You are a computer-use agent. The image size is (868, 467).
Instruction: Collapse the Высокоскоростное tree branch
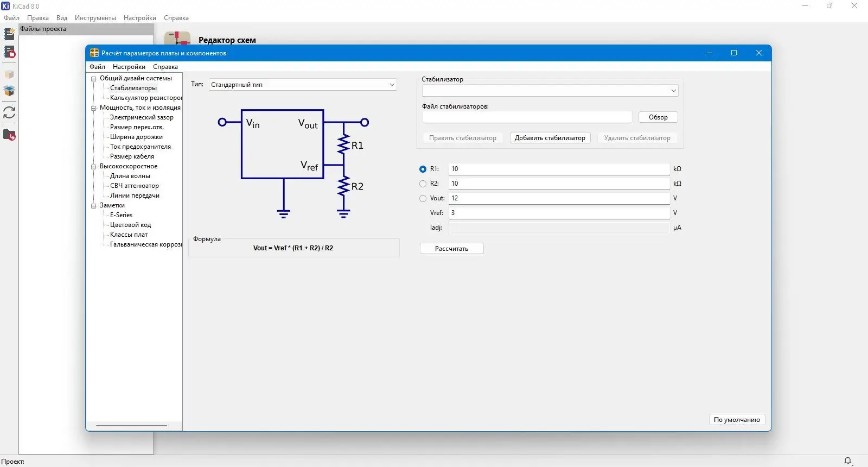(x=93, y=167)
